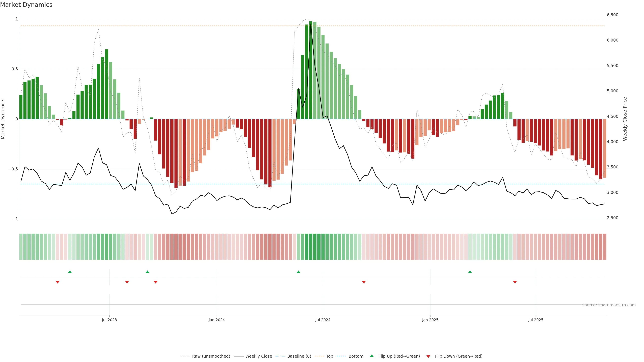Click the 6,500 right axis tick label

(612, 15)
